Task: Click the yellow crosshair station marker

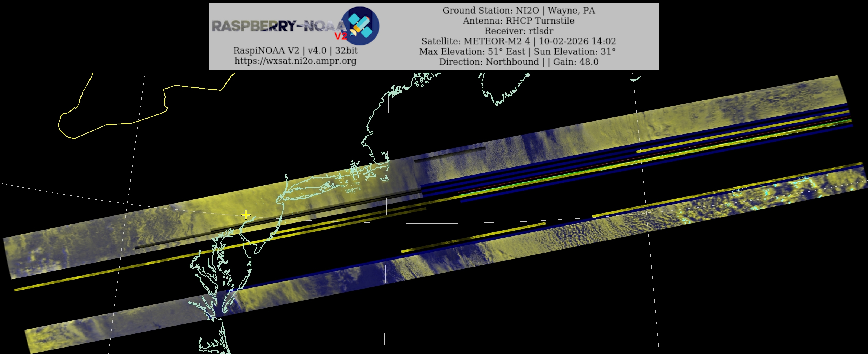Action: [x=246, y=215]
